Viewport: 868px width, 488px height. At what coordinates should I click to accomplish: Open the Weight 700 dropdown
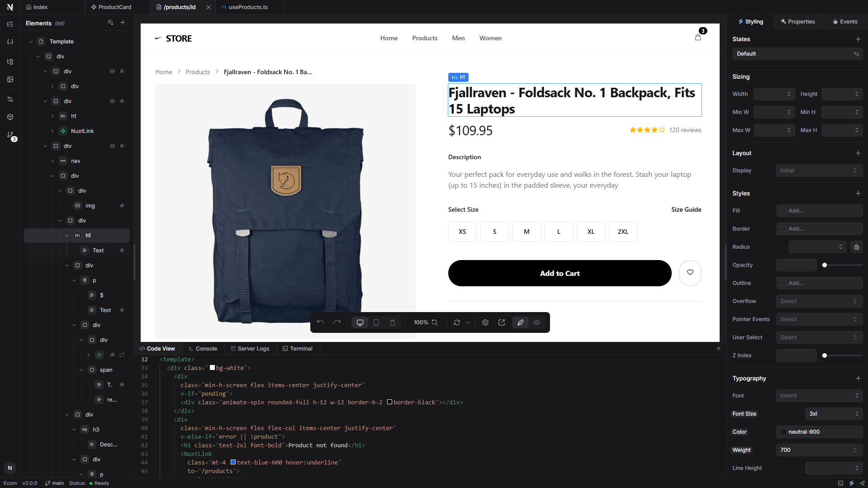[x=819, y=450]
